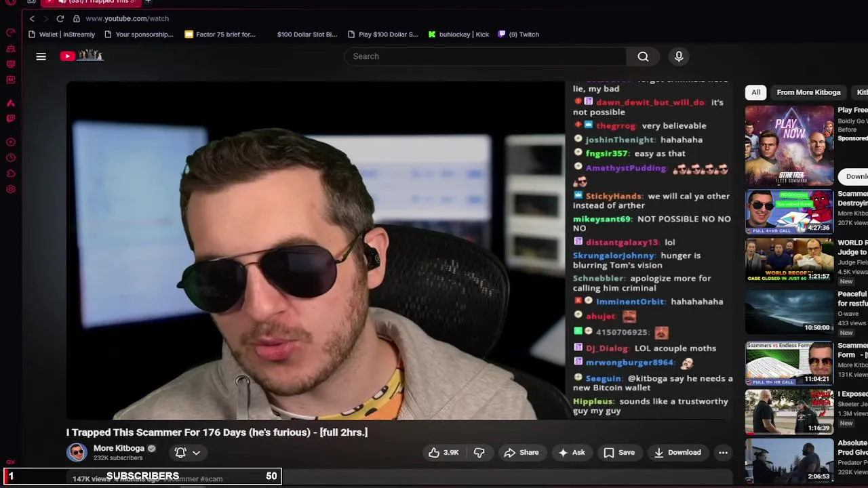This screenshot has width=868, height=488.
Task: Open the 1:16:39 I Exposed thumbnail
Action: (789, 411)
